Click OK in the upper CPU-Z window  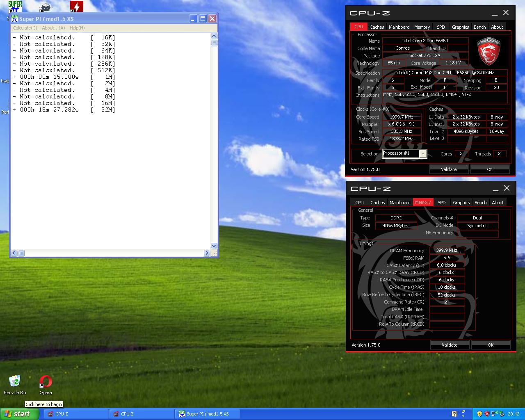coord(490,169)
